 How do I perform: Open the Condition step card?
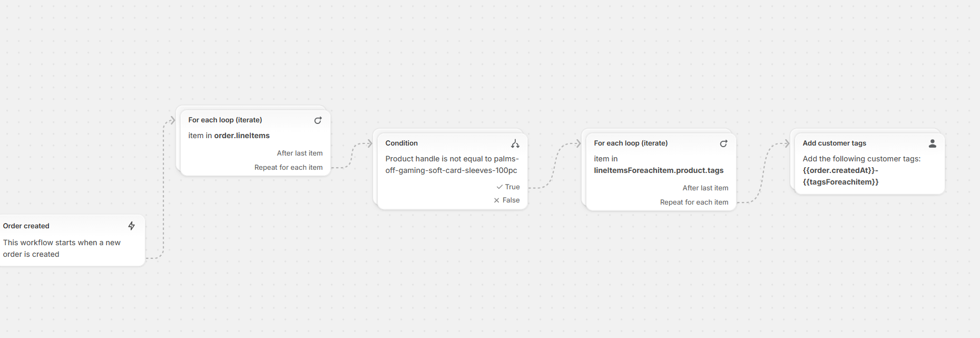(x=450, y=165)
